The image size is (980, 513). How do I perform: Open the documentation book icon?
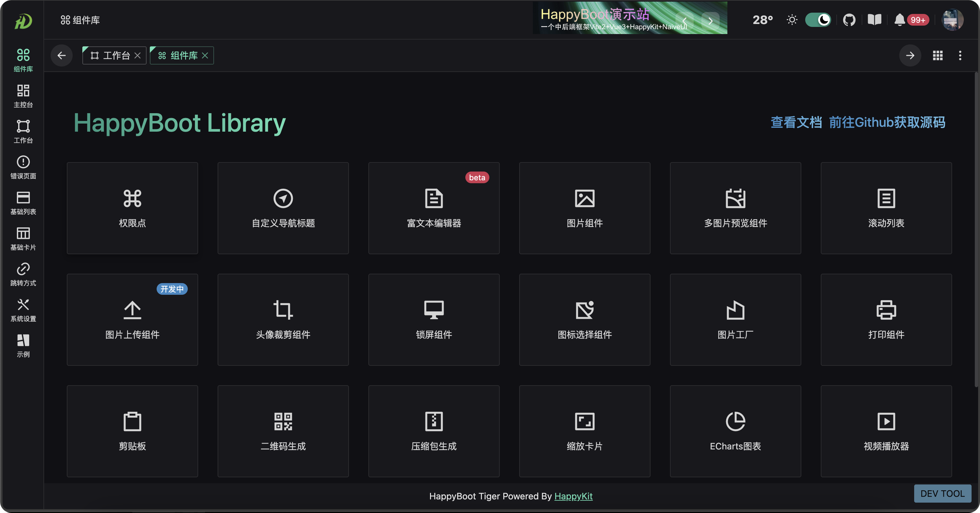[874, 20]
